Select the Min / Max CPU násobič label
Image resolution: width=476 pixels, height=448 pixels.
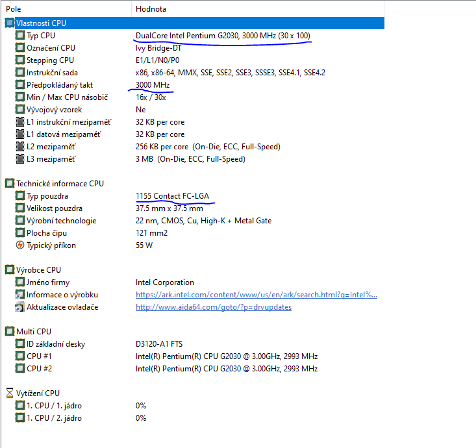[67, 97]
